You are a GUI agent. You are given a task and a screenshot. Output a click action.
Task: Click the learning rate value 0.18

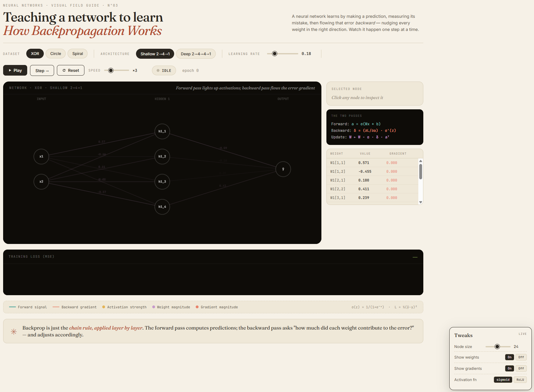click(306, 54)
